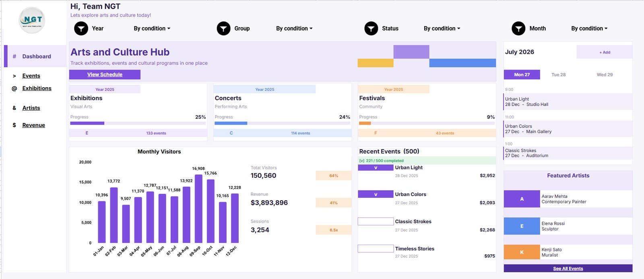Open the Status By condition dropdown
Image resolution: width=644 pixels, height=279 pixels.
(442, 29)
